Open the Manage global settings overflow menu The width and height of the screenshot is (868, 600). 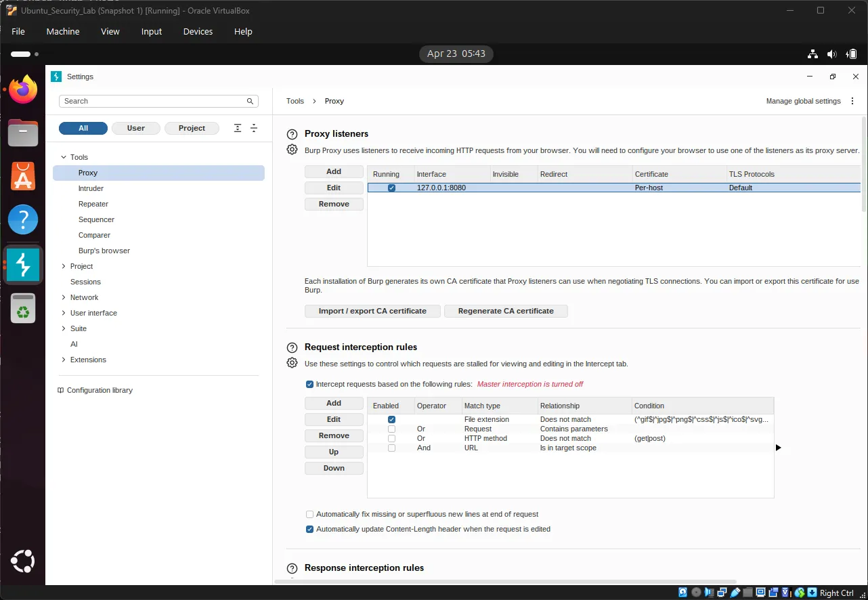[852, 100]
